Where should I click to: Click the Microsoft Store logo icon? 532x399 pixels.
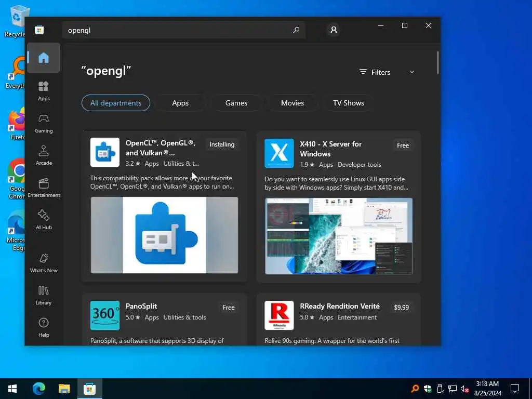tap(39, 30)
